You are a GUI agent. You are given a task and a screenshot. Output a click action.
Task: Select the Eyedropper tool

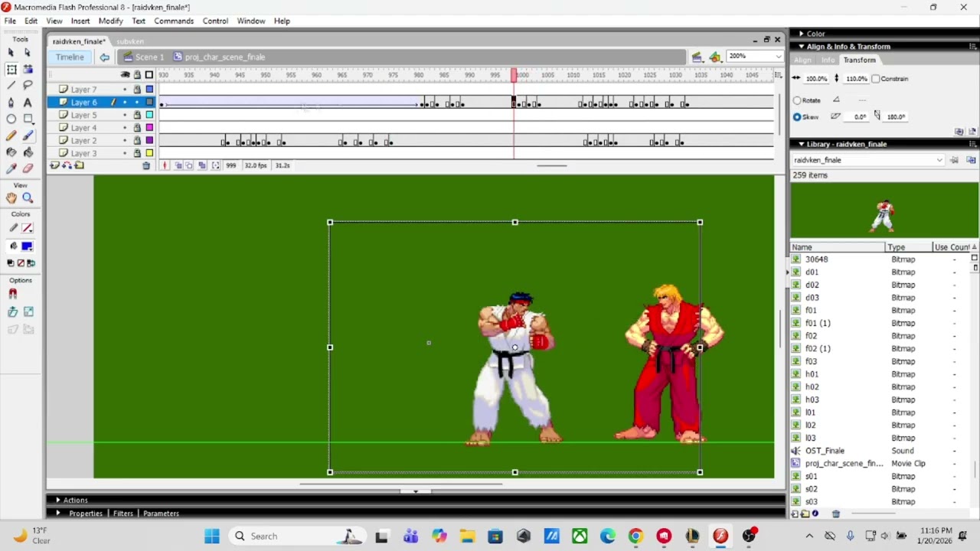click(x=11, y=168)
